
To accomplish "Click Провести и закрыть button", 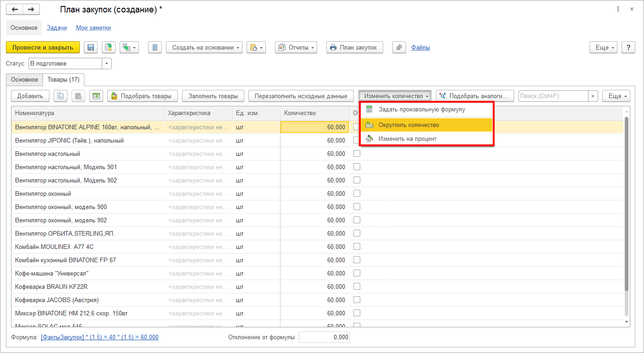I will (43, 47).
